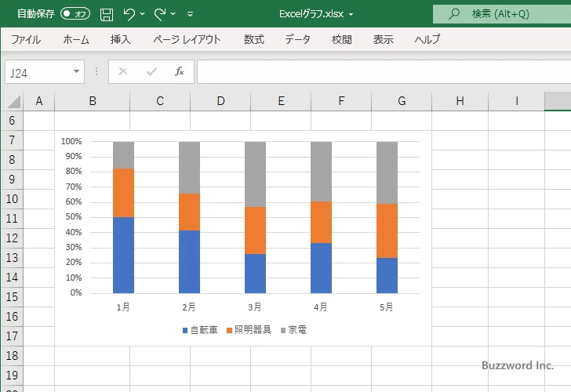Viewport: 571px width, 392px height.
Task: Click the 照明器具 legend entry
Action: click(x=249, y=330)
